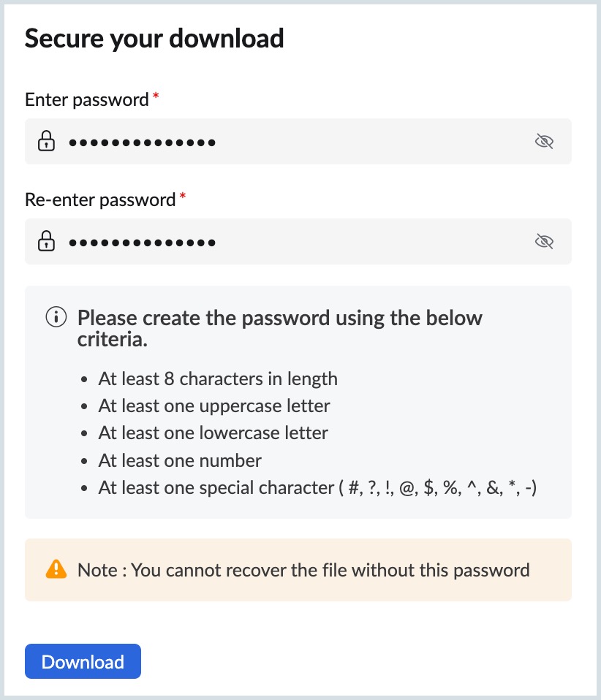Show the Enter password field characters

click(544, 141)
